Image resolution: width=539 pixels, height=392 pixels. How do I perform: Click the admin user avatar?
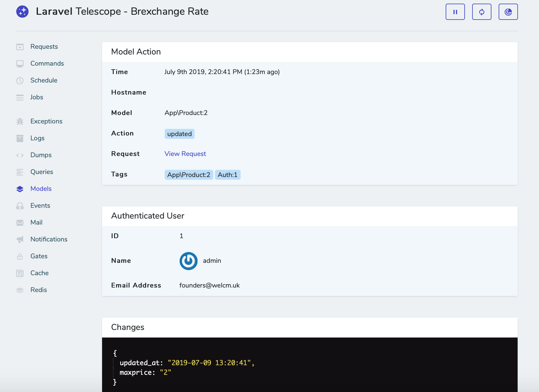[x=188, y=261]
